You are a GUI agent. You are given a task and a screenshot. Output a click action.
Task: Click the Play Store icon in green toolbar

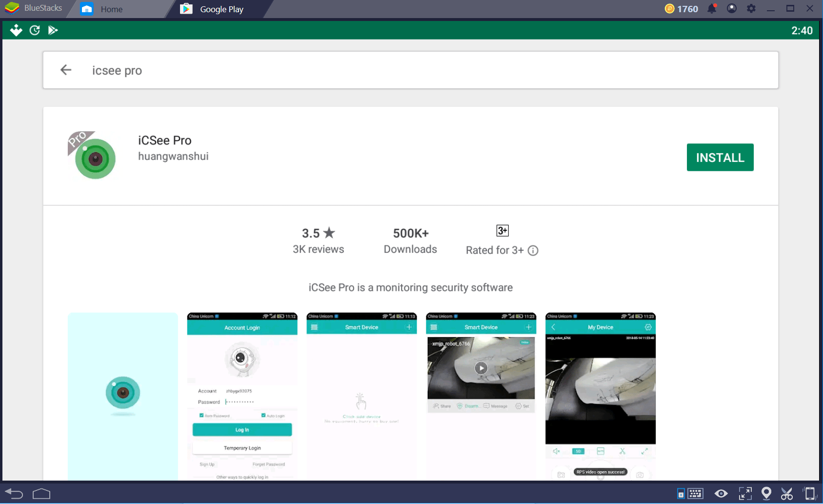pyautogui.click(x=53, y=30)
